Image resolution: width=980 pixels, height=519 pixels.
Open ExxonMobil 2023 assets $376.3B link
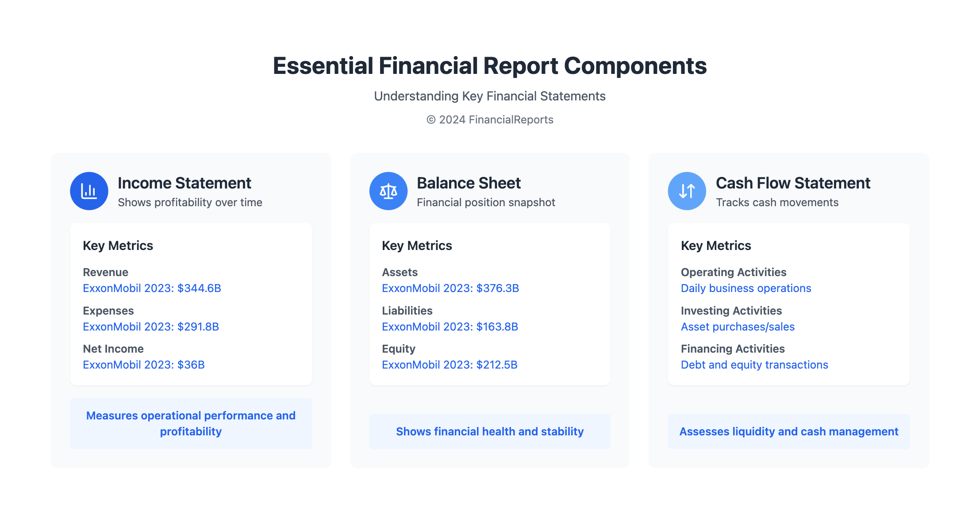(450, 288)
